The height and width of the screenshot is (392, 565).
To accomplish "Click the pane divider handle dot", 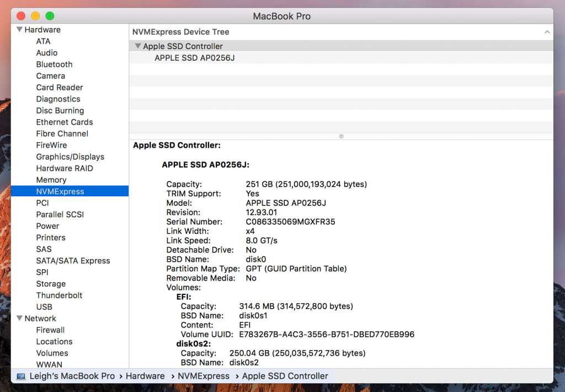I will pyautogui.click(x=341, y=136).
